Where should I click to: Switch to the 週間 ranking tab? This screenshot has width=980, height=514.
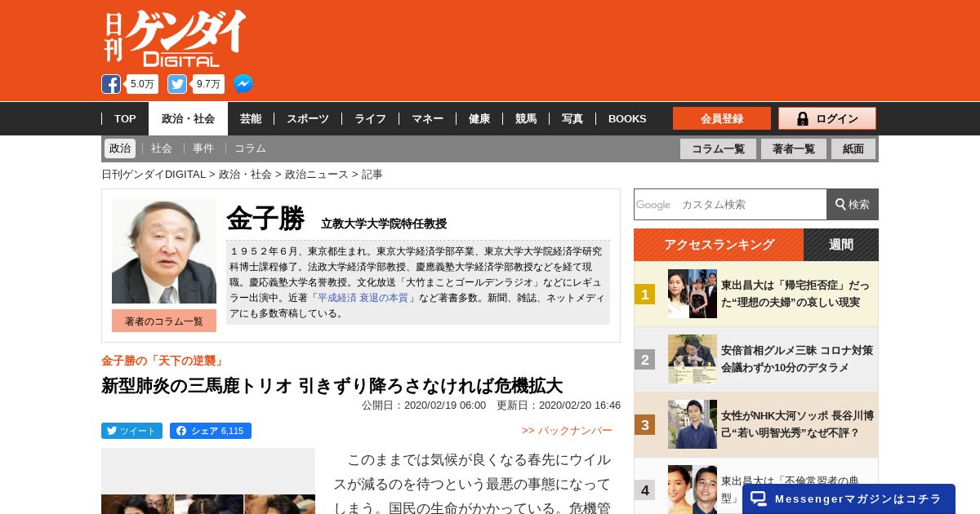[x=841, y=245]
